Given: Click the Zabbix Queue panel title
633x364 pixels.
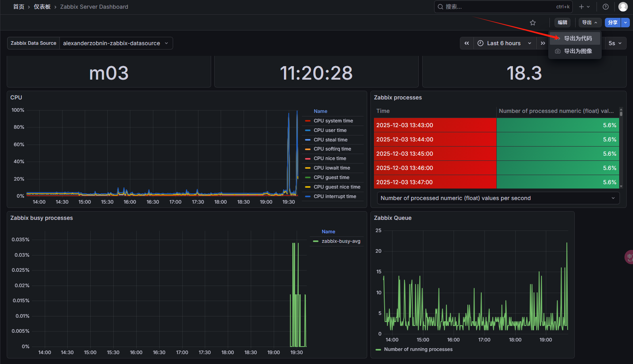Looking at the screenshot, I should 393,218.
